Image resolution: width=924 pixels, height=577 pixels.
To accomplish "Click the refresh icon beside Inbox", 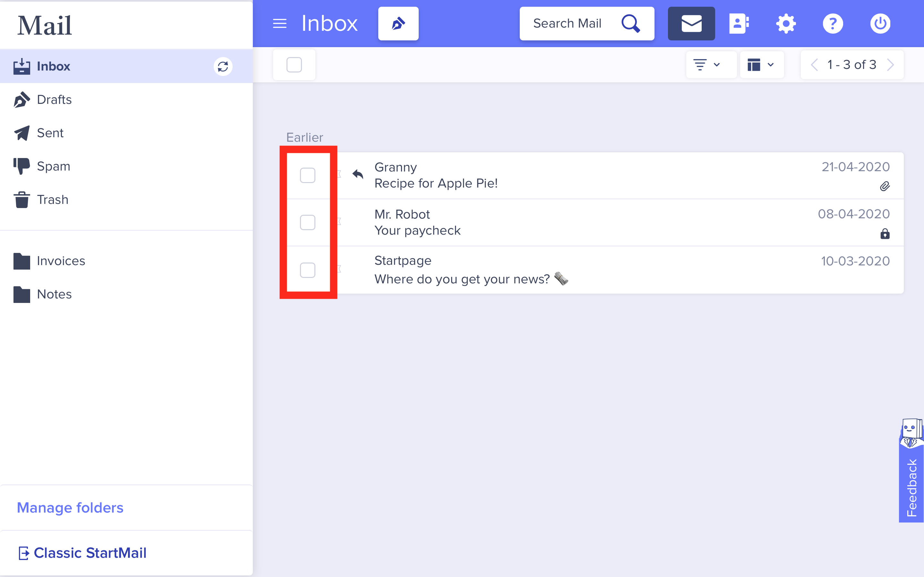I will (223, 66).
